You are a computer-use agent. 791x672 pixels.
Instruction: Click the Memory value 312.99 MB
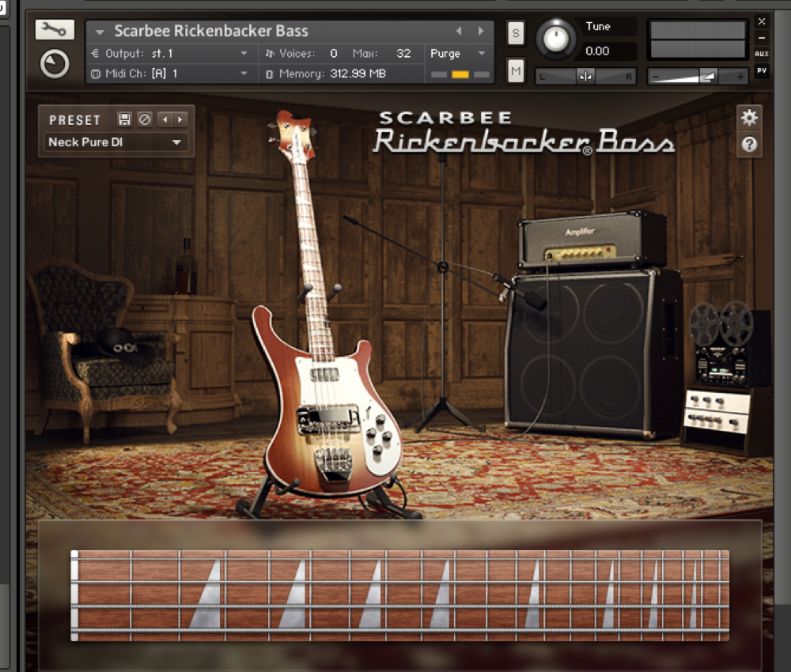(x=358, y=74)
